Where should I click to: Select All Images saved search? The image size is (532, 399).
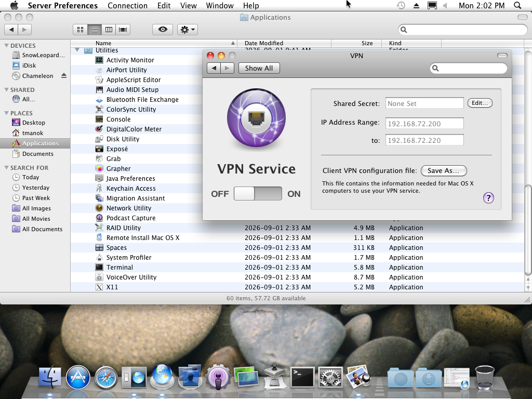click(x=35, y=208)
